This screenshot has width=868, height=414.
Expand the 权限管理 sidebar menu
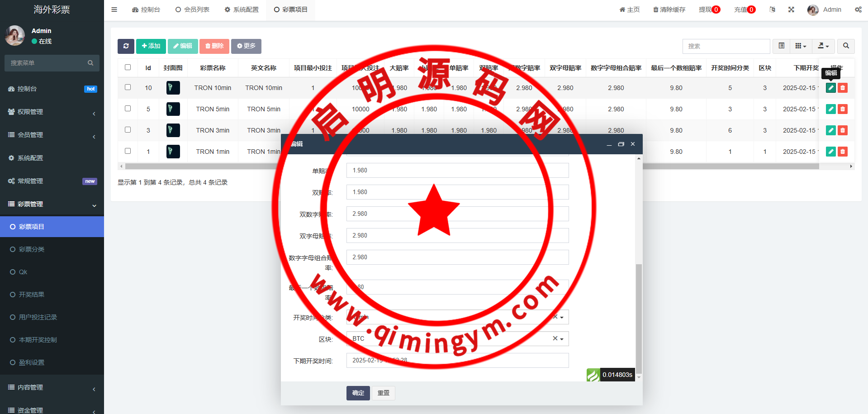click(x=52, y=112)
